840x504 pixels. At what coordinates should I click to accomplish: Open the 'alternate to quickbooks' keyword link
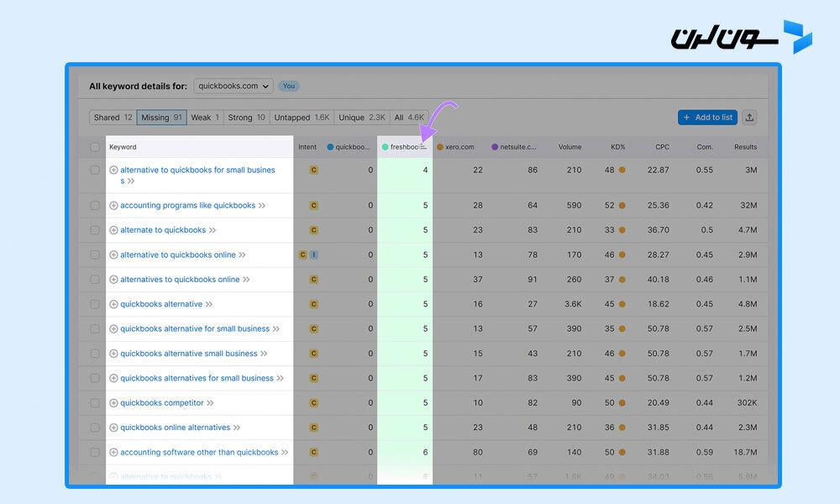click(x=163, y=230)
